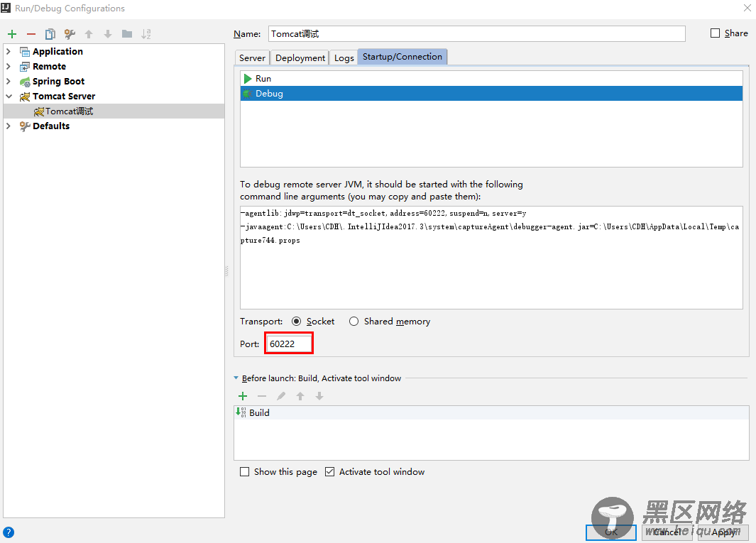Screen dimensions: 756x543
Task: Expand the Remote node
Action: tap(9, 66)
